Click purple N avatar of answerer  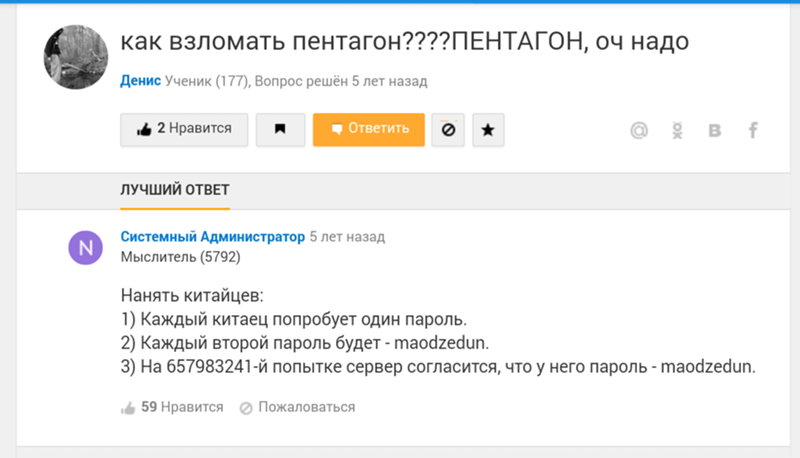[86, 248]
